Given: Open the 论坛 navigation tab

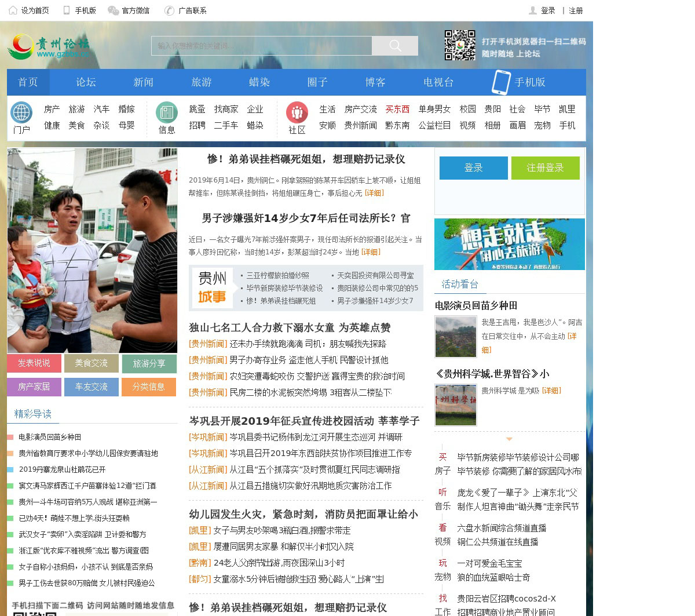Looking at the screenshot, I should 86,82.
